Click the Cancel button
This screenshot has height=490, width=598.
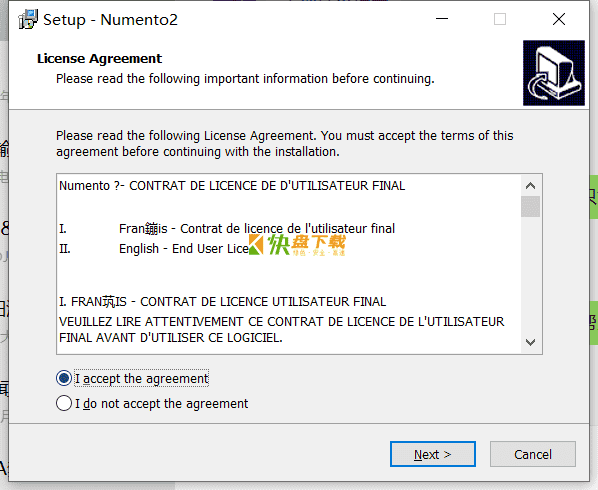click(532, 454)
